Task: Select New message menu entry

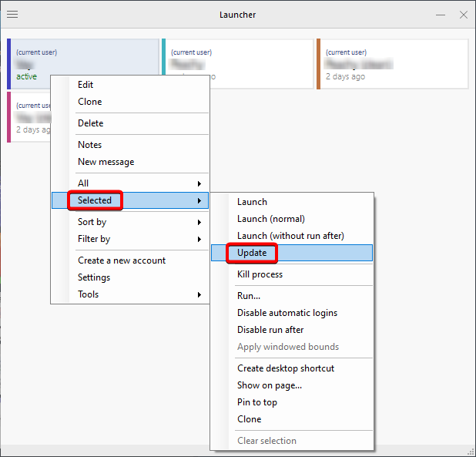Action: (x=130, y=162)
